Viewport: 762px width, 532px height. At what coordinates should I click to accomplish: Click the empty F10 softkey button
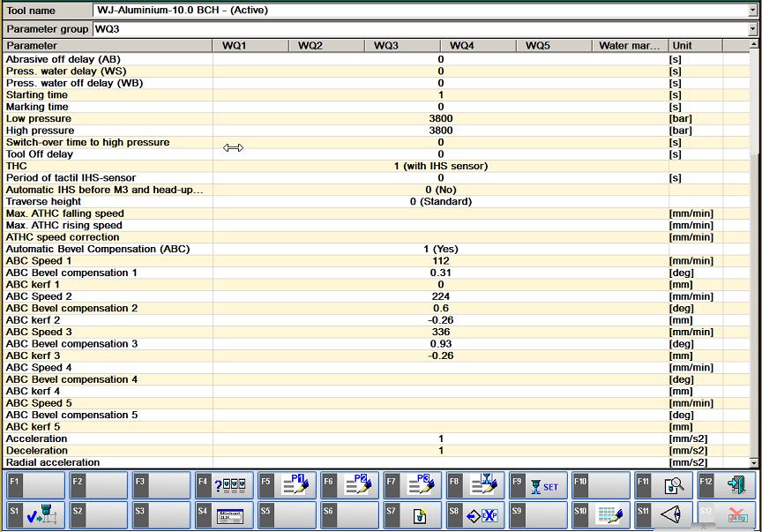click(601, 485)
